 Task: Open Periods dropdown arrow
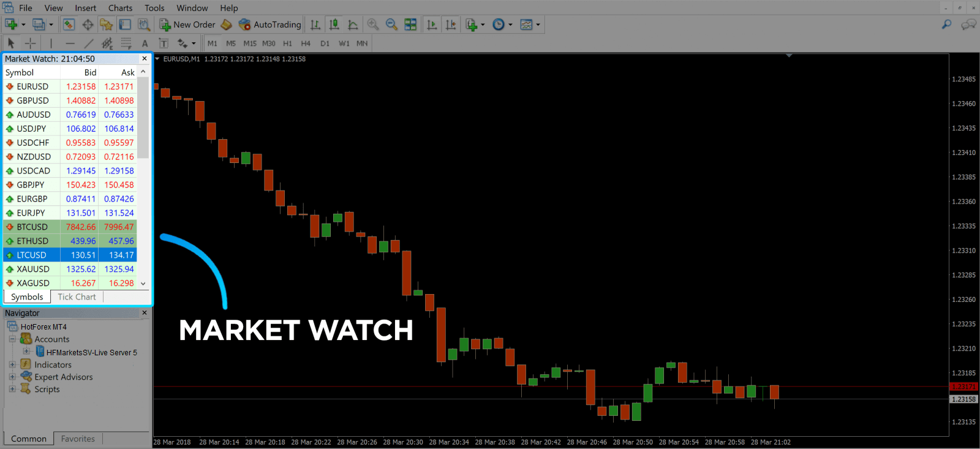coord(510,25)
